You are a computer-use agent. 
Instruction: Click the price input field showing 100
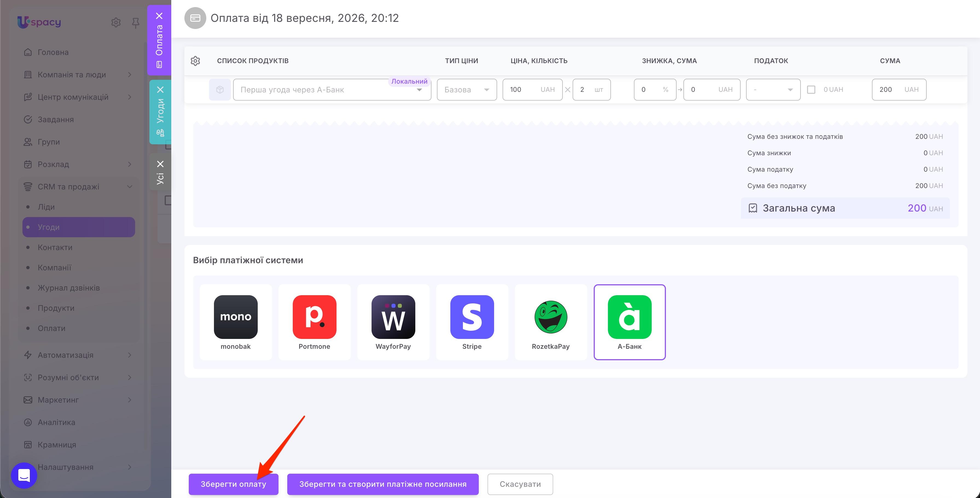(x=532, y=90)
